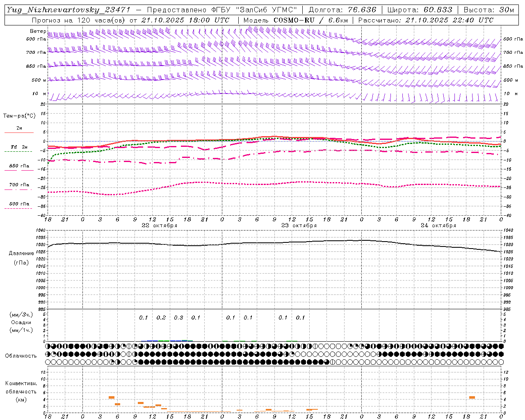Click the Облачность cloud cover row label
This screenshot has width=525, height=420.
21,356
